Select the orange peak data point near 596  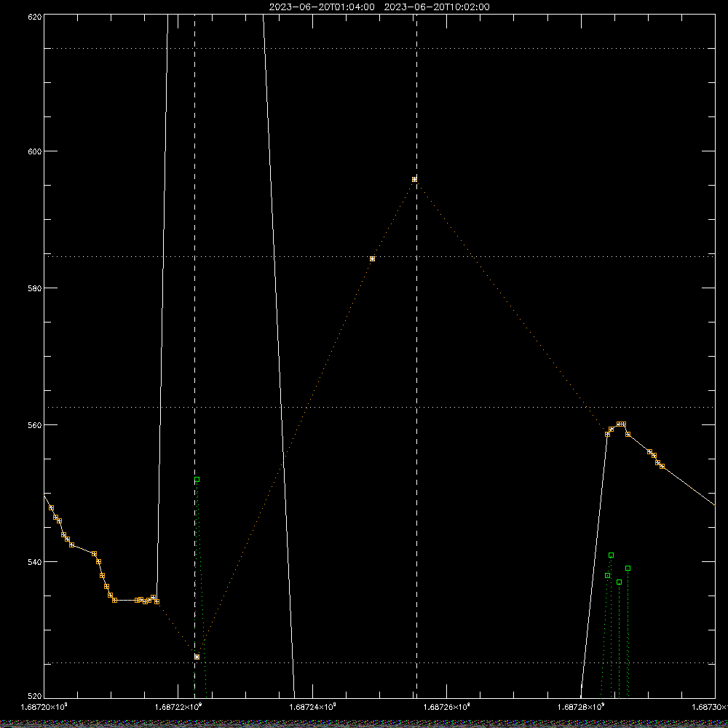(x=415, y=179)
